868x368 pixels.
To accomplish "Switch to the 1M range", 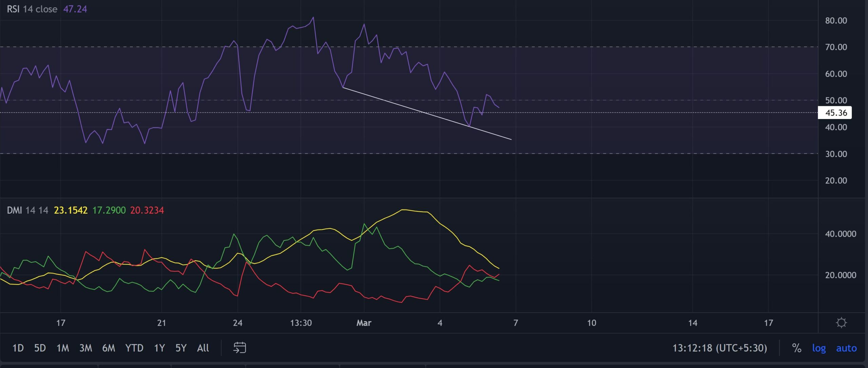I will pyautogui.click(x=62, y=348).
